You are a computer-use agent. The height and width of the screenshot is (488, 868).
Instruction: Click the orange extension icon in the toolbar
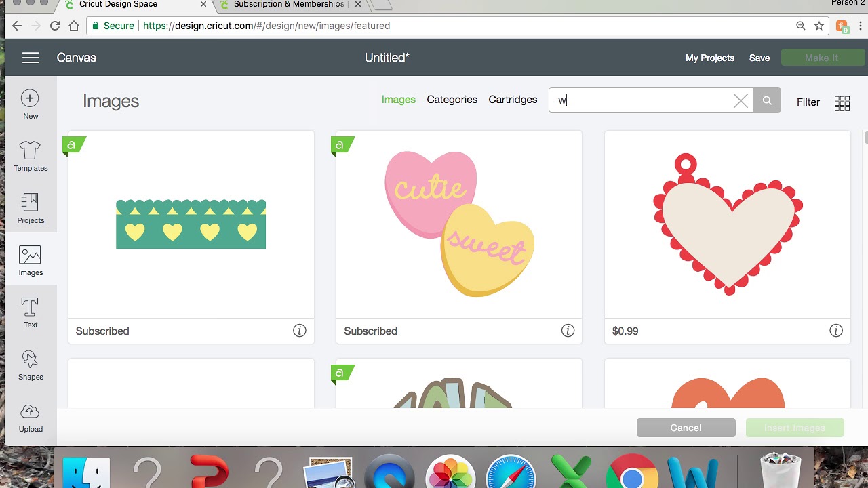click(842, 26)
